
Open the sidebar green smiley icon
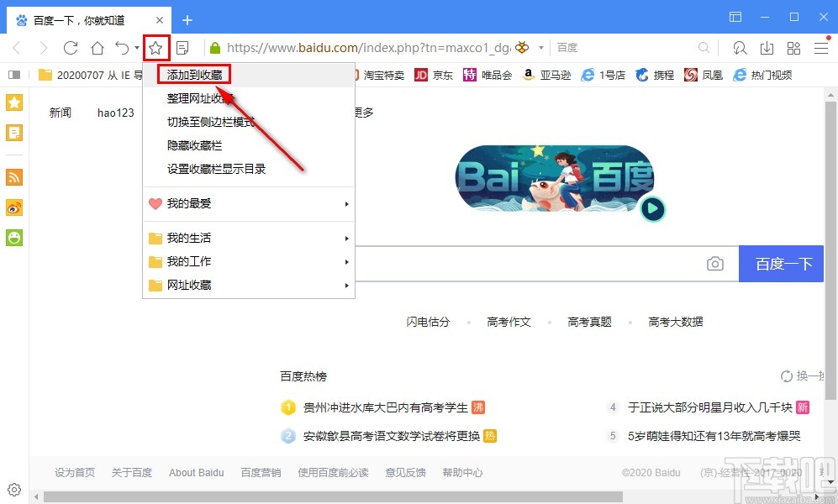14,238
